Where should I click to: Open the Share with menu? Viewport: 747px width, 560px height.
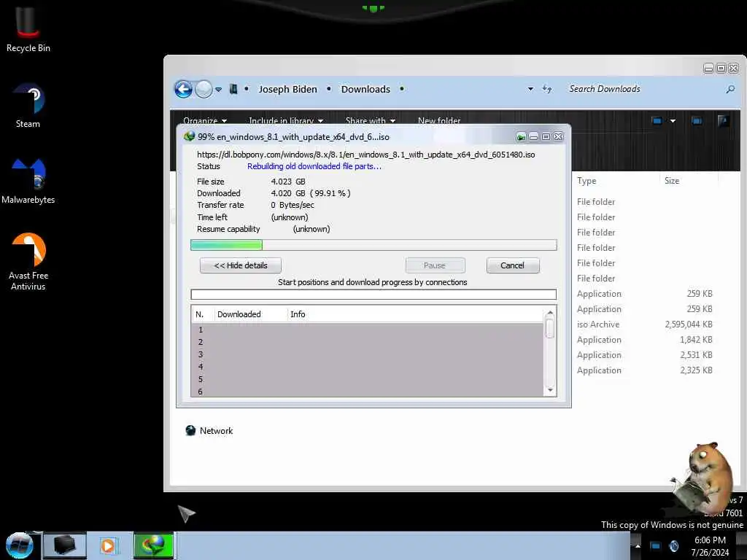point(370,120)
